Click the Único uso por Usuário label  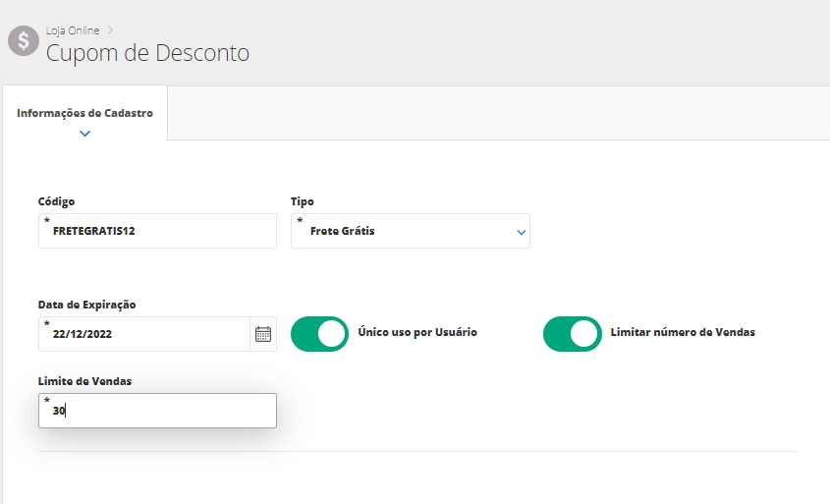(x=417, y=333)
